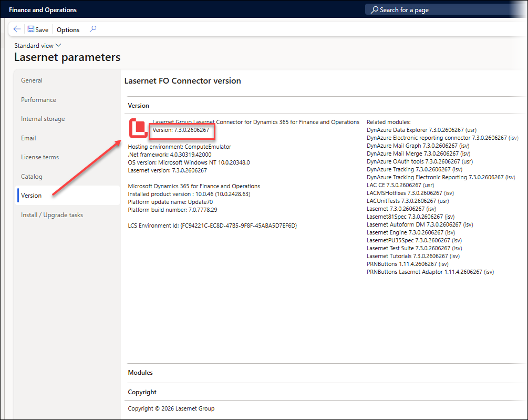The image size is (528, 420).
Task: Select the Performance tab
Action: [x=38, y=100]
